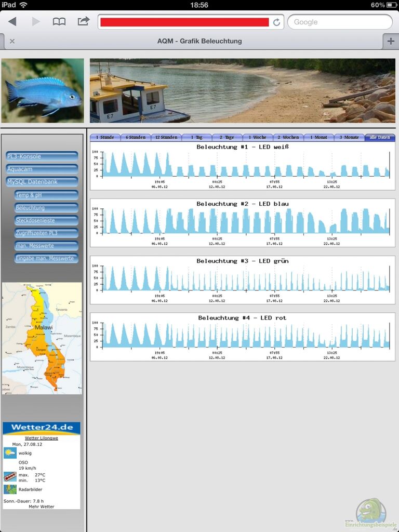Click the Radarbilder map icon
The image size is (399, 532).
pos(10,489)
